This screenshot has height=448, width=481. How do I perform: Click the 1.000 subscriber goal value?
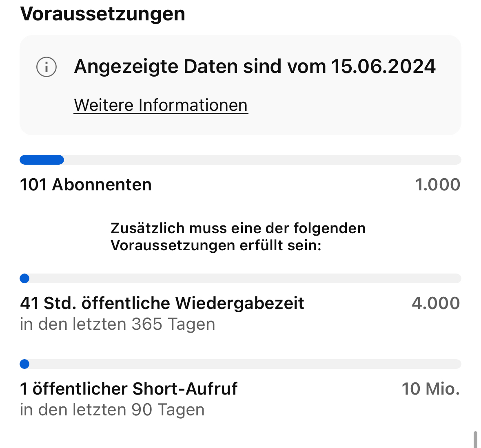point(437,185)
